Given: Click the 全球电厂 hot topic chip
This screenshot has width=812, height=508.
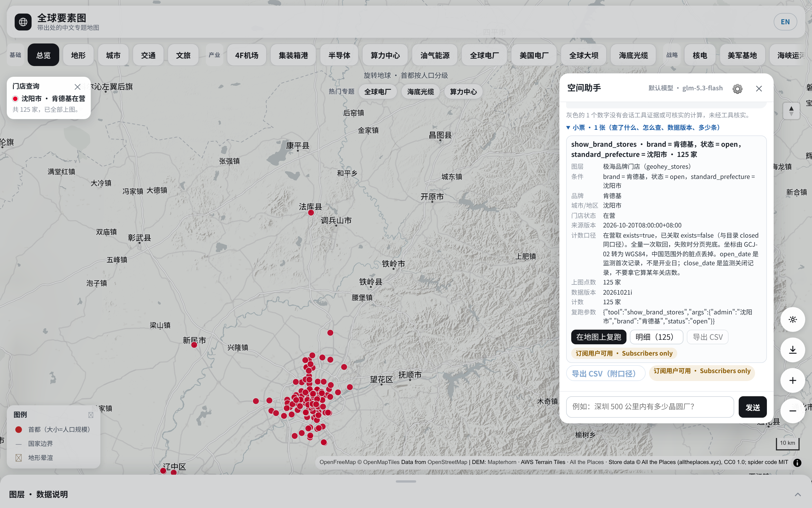Looking at the screenshot, I should coord(378,92).
